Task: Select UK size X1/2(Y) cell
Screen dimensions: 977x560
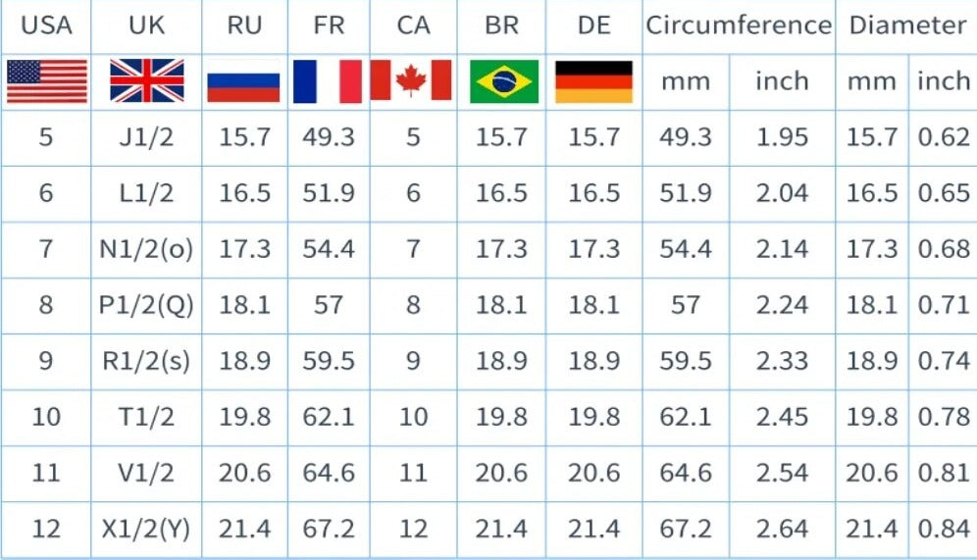Action: tap(146, 530)
